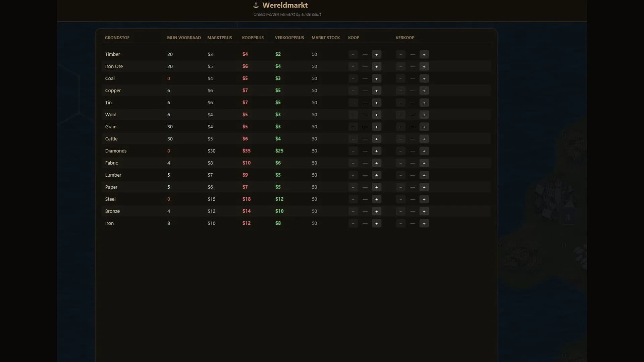The width and height of the screenshot is (644, 362).
Task: Increase Timber sell quantity with plus
Action: [424, 54]
